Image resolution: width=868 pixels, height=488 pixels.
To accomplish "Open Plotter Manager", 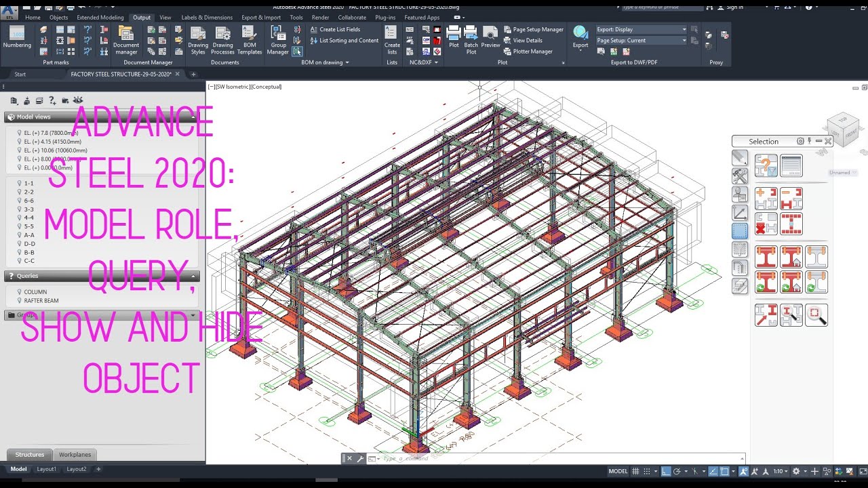I will pos(528,52).
